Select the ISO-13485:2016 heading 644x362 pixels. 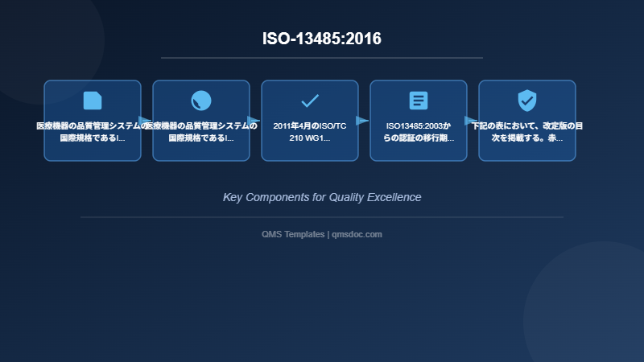point(322,39)
